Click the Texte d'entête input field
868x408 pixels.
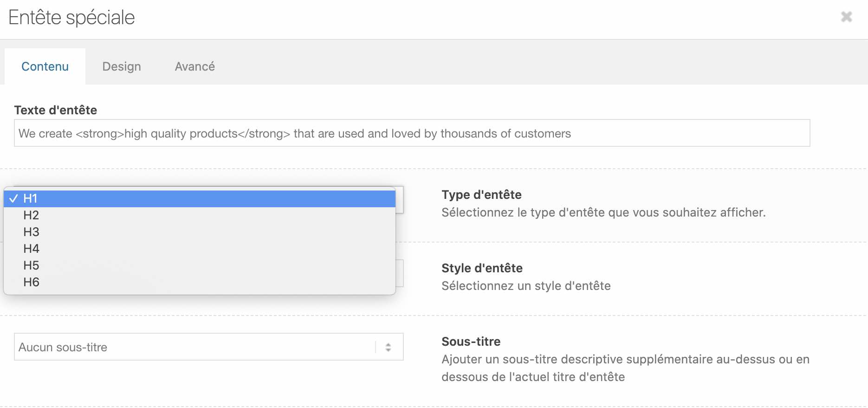click(x=412, y=133)
